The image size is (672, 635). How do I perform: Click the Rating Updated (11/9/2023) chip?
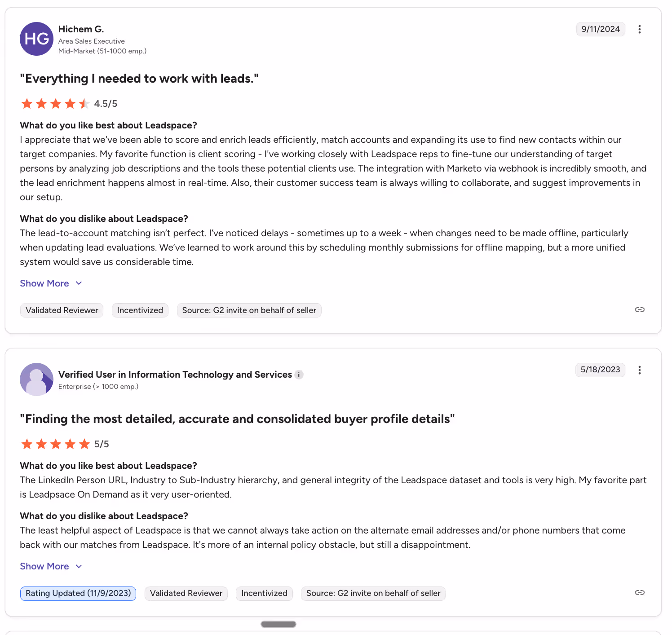click(78, 593)
